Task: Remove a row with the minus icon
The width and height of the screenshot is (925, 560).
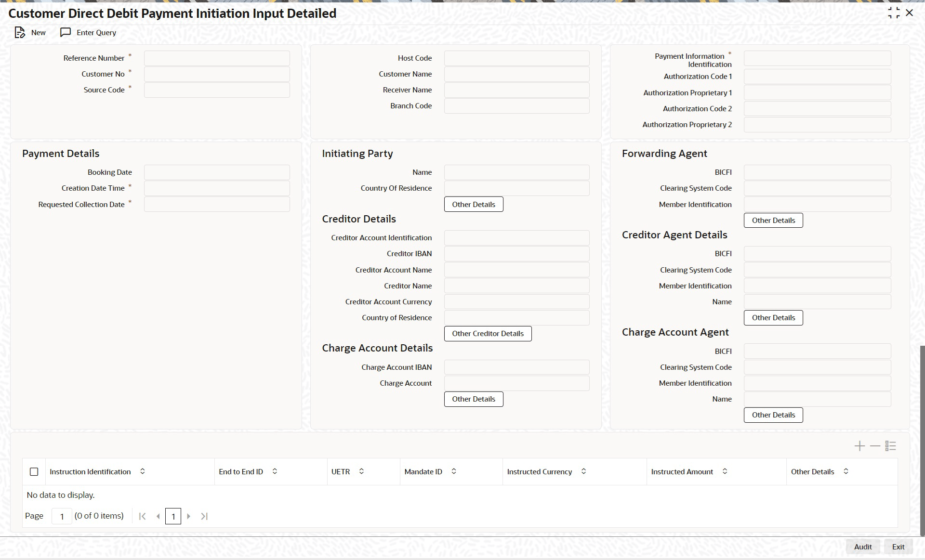Action: pos(875,446)
